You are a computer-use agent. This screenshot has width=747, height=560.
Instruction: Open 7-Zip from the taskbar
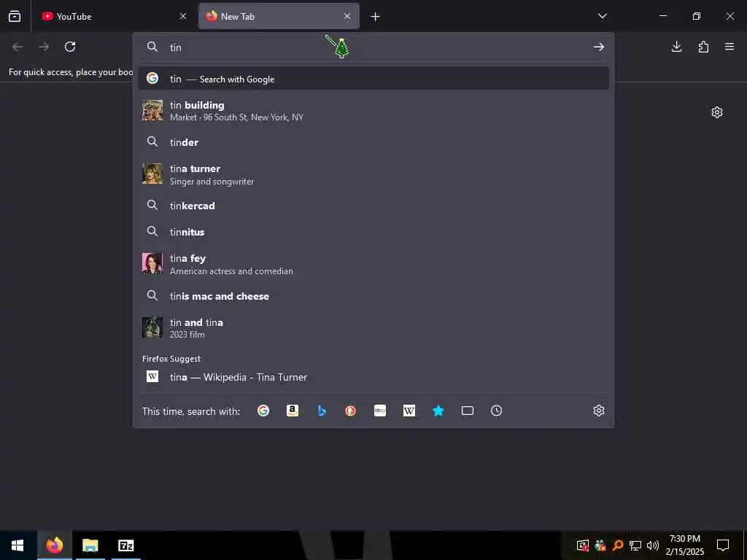[126, 545]
